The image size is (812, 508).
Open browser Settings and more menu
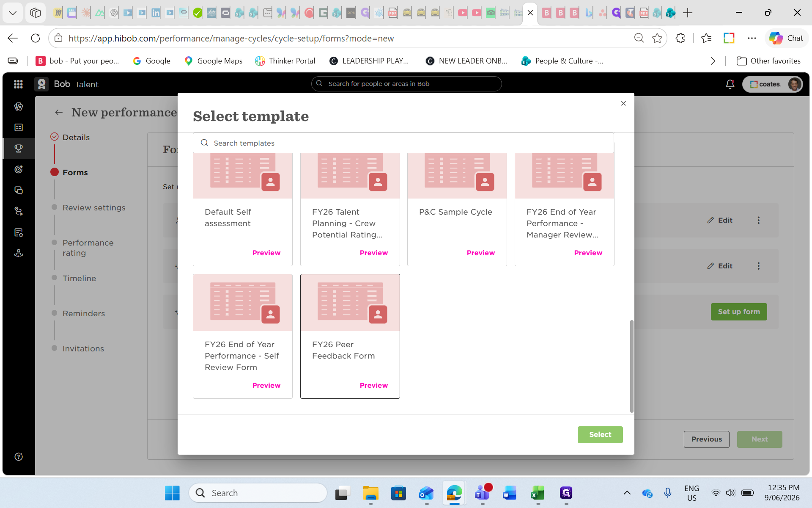752,38
